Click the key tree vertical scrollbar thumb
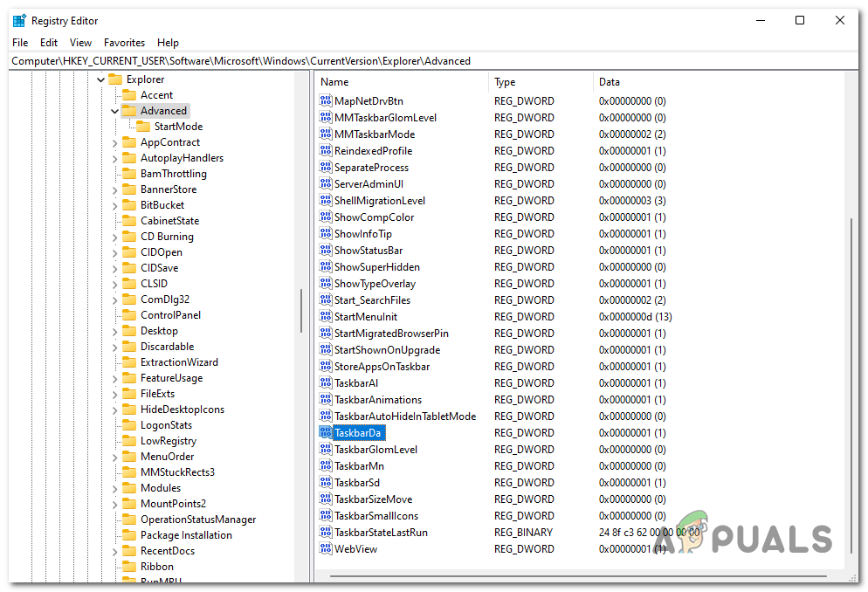This screenshot has width=868, height=592. click(301, 310)
